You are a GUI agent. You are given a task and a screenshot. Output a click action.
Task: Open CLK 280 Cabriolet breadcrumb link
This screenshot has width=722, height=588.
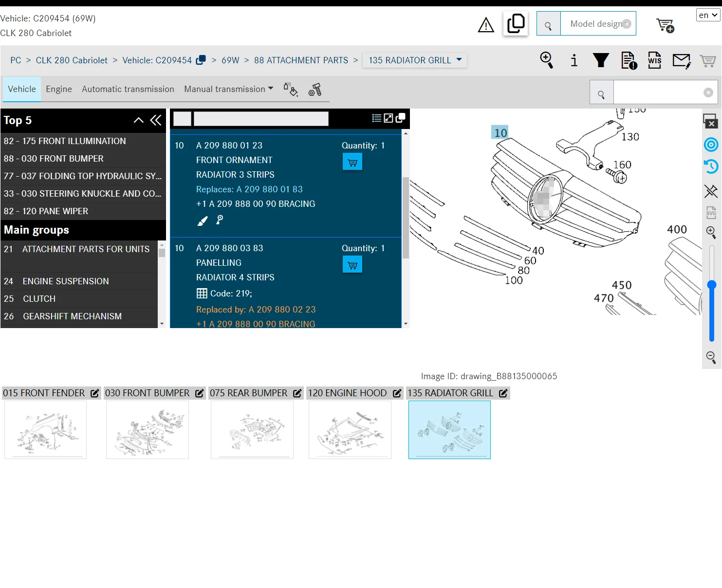(x=72, y=60)
